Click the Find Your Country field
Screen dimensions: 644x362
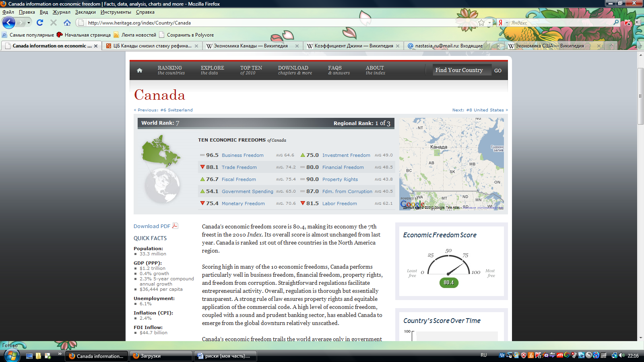coord(462,70)
